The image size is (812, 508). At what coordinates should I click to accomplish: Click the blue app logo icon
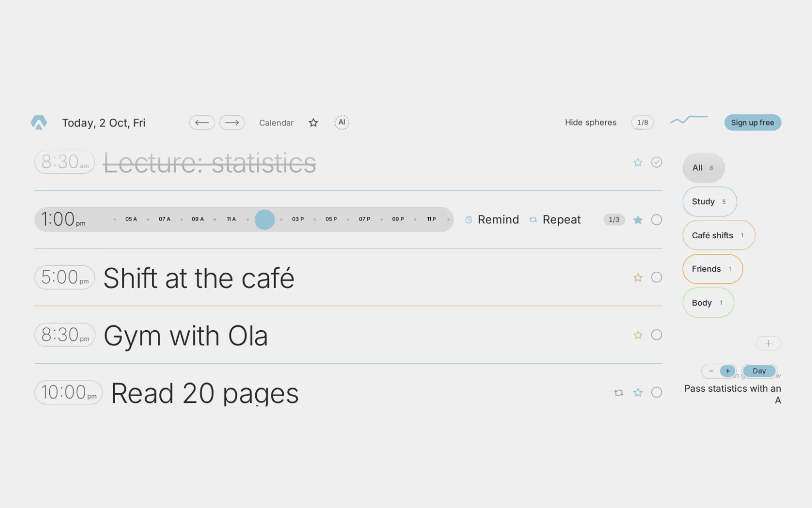click(39, 122)
